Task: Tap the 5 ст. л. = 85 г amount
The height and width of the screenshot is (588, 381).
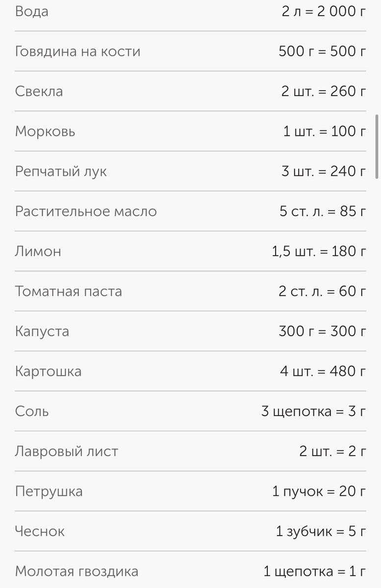Action: [323, 211]
